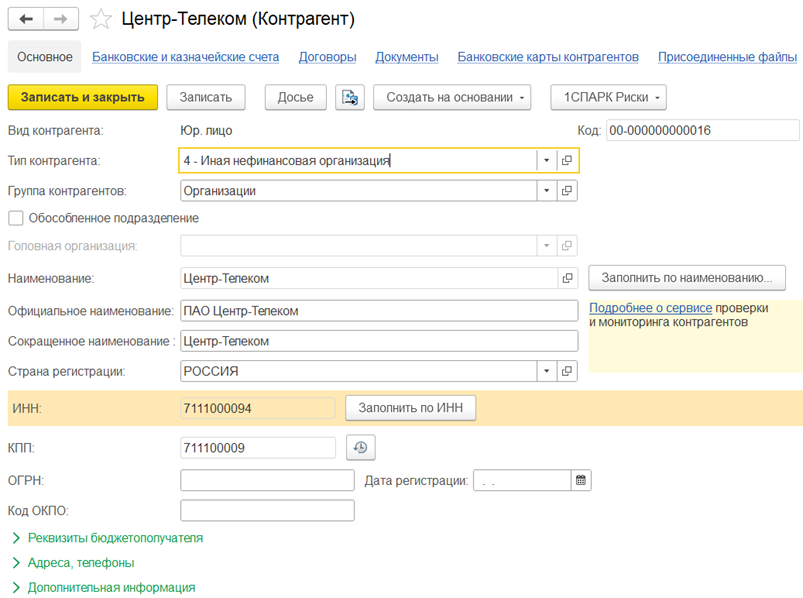Add Центр-Телеком to favorites via star
The height and width of the screenshot is (598, 803).
click(100, 19)
